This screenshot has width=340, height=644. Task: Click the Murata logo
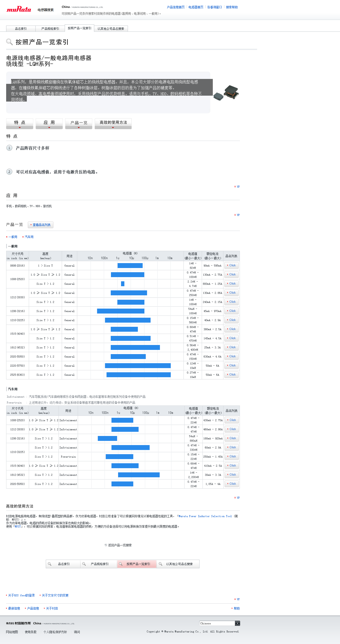[x=19, y=10]
